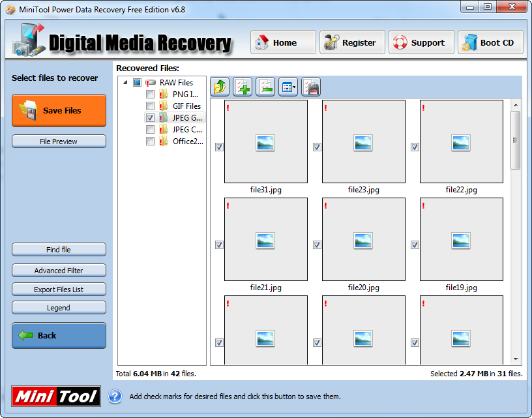Select the file20.jpg thumbnail
Viewport: 532px width, 418px height.
(x=364, y=239)
